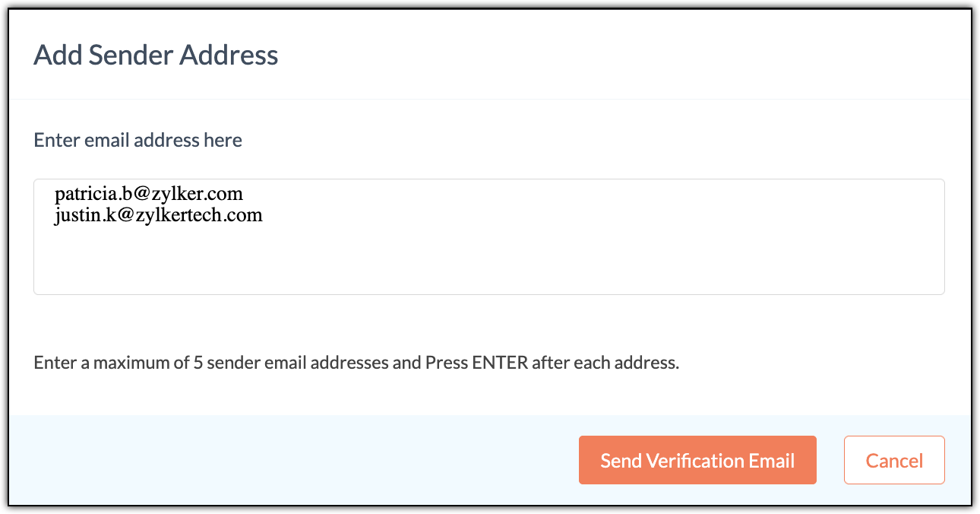This screenshot has width=980, height=514.
Task: Cancel the Add Sender Address dialog
Action: click(x=894, y=460)
